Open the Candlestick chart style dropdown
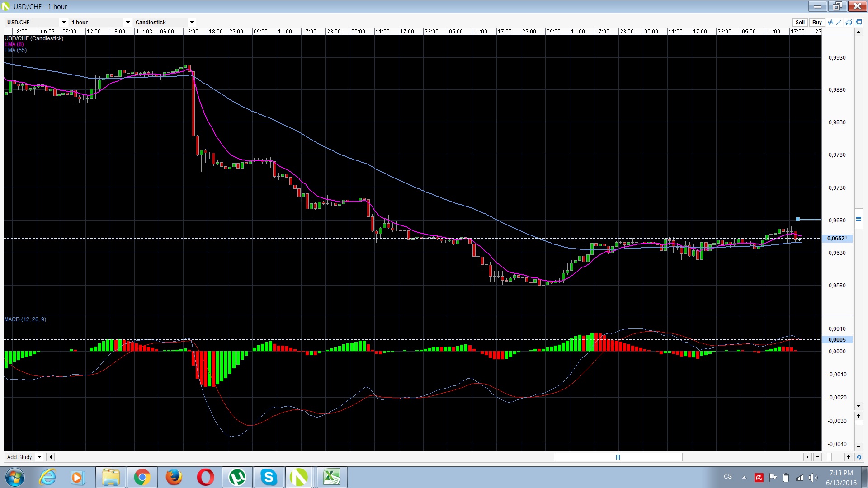868x488 pixels. [192, 22]
